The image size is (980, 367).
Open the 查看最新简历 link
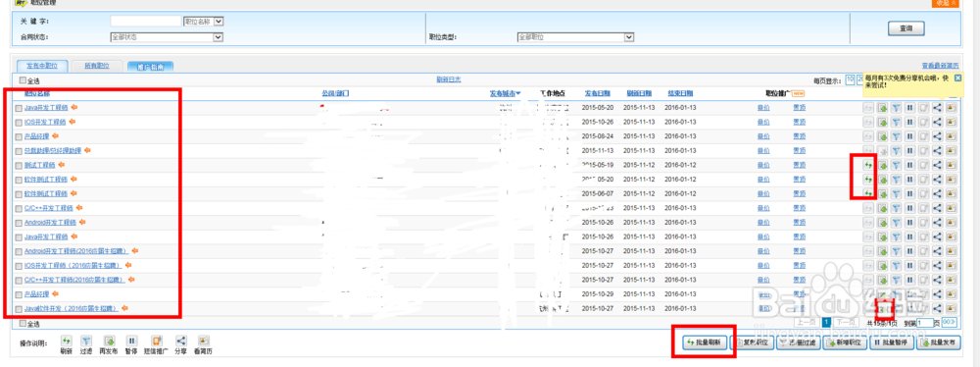(941, 65)
